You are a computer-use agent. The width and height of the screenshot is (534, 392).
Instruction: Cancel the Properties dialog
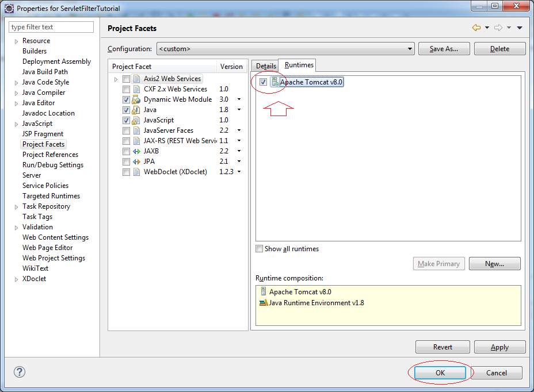pyautogui.click(x=496, y=373)
